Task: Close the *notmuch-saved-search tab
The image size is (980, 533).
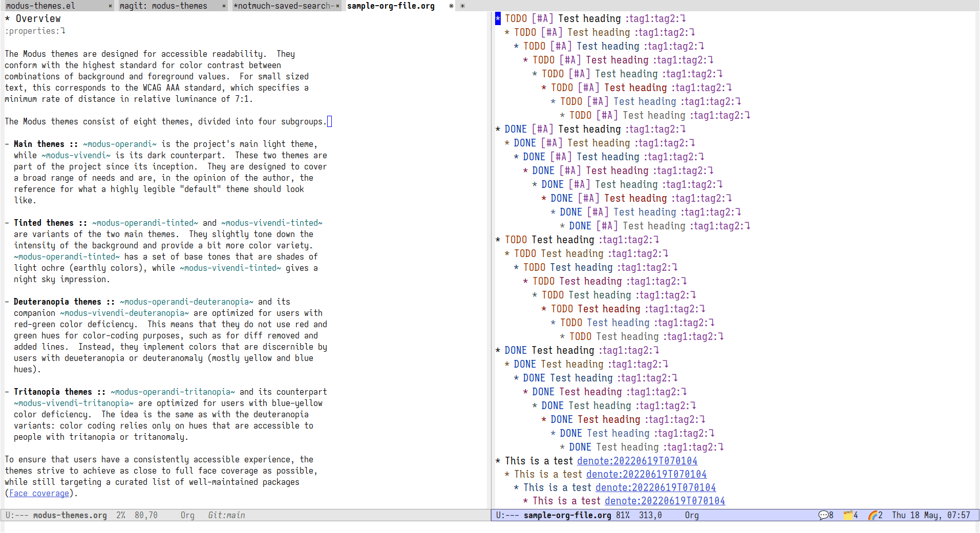Action: click(x=337, y=6)
